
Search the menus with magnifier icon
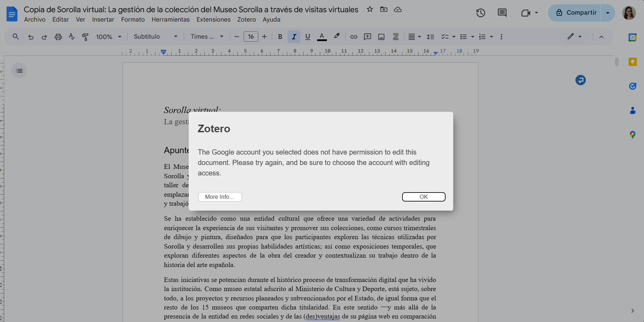(x=16, y=37)
